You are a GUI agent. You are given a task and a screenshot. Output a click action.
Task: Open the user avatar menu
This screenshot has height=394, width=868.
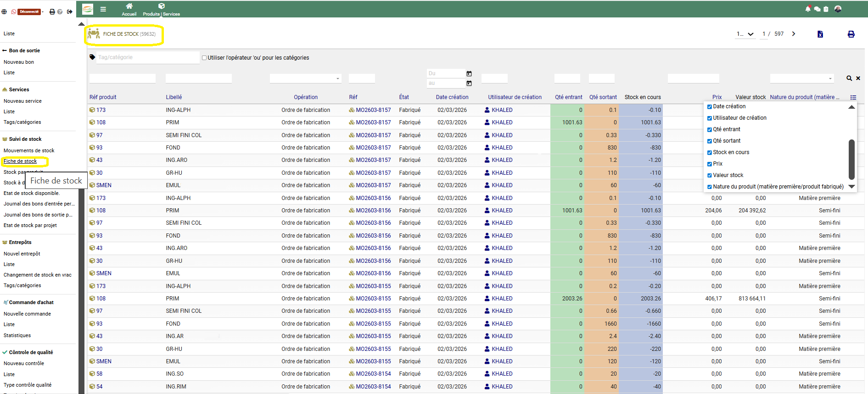(838, 9)
